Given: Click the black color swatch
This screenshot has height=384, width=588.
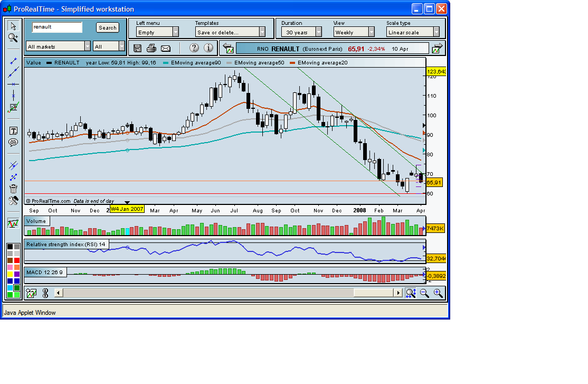Looking at the screenshot, I should tap(10, 247).
